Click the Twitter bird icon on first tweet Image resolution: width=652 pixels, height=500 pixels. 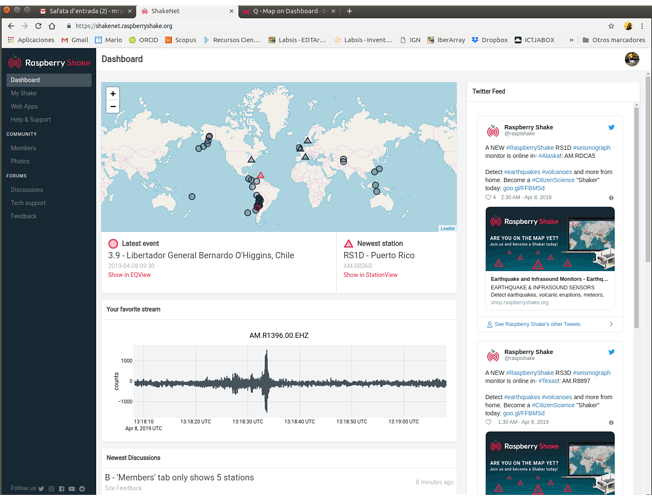[x=611, y=127]
